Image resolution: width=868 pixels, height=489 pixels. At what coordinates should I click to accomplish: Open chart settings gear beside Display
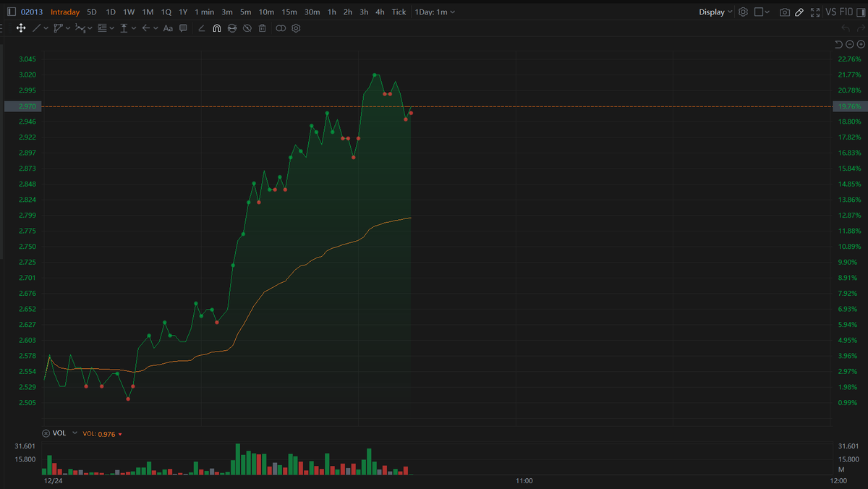[x=743, y=12]
